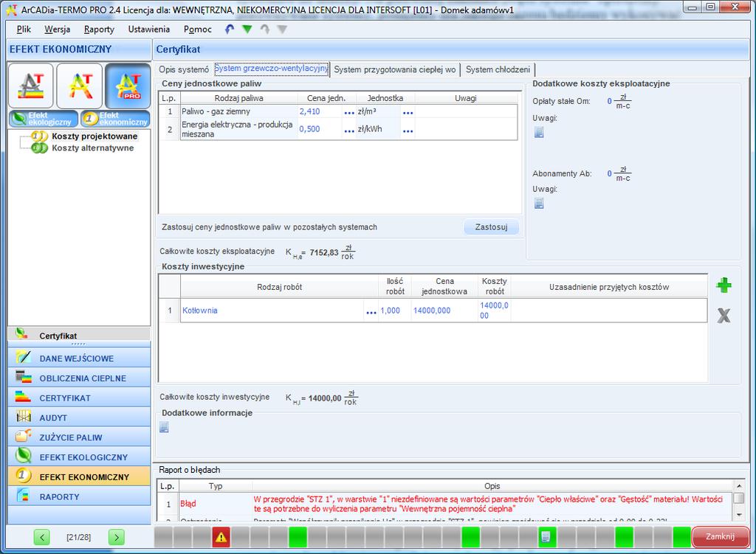This screenshot has width=756, height=554.
Task: Open the EFEKT EKONOMICZNY section in the sidebar
Action: pyautogui.click(x=79, y=477)
